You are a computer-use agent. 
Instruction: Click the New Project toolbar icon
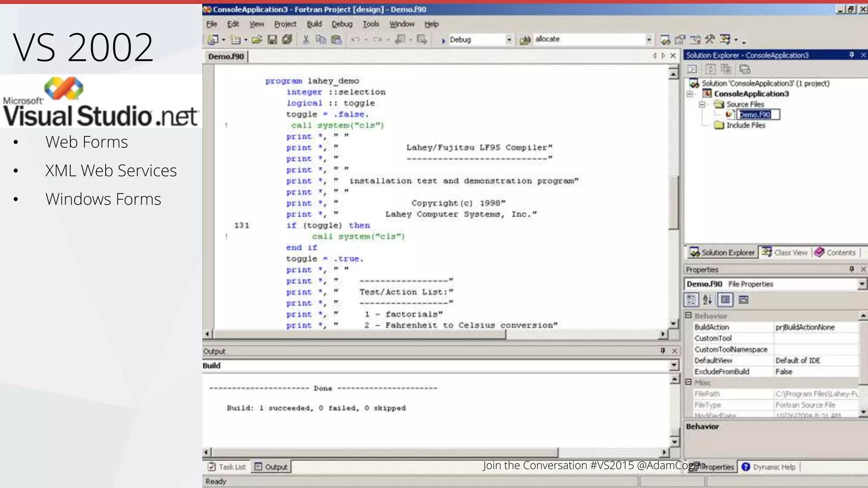tap(213, 40)
